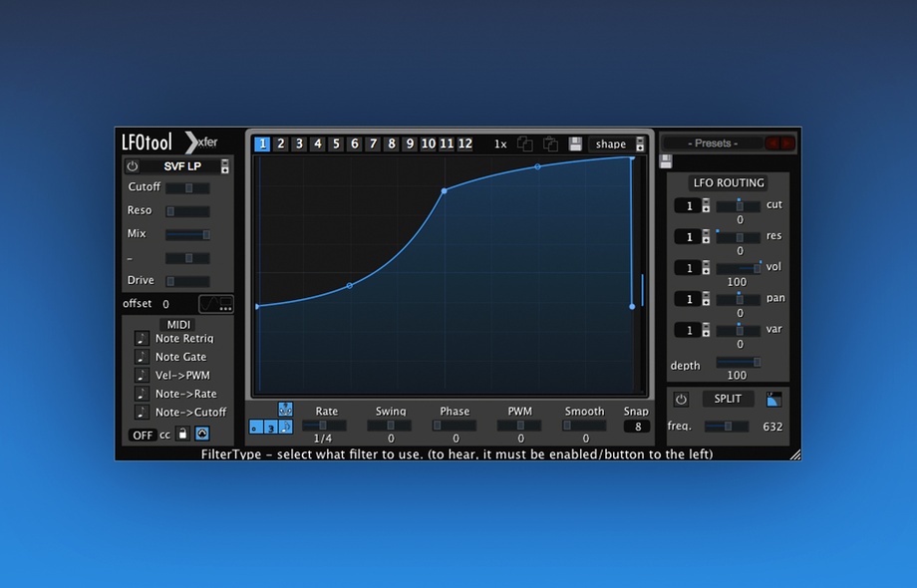Image resolution: width=917 pixels, height=588 pixels.
Task: Click the Snap value field showing 8
Action: 638,427
